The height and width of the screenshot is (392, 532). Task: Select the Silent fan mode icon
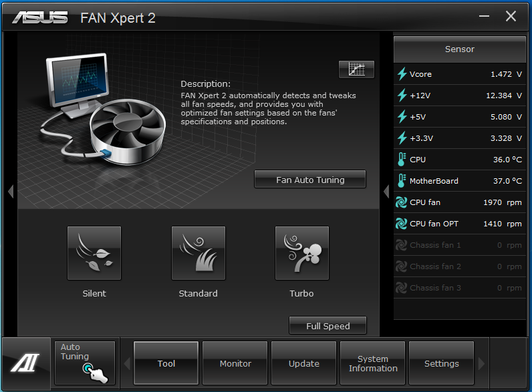click(x=94, y=253)
